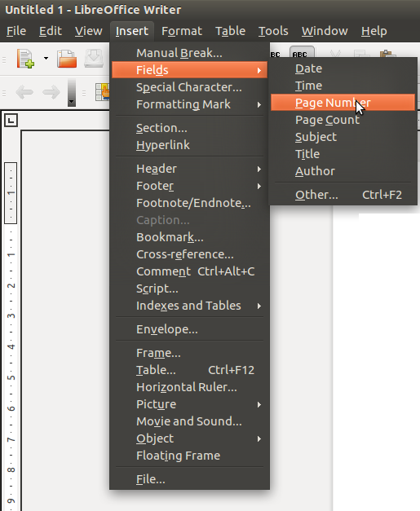Insert the Date field
Screen dimensions: 420x511
(x=343, y=68)
